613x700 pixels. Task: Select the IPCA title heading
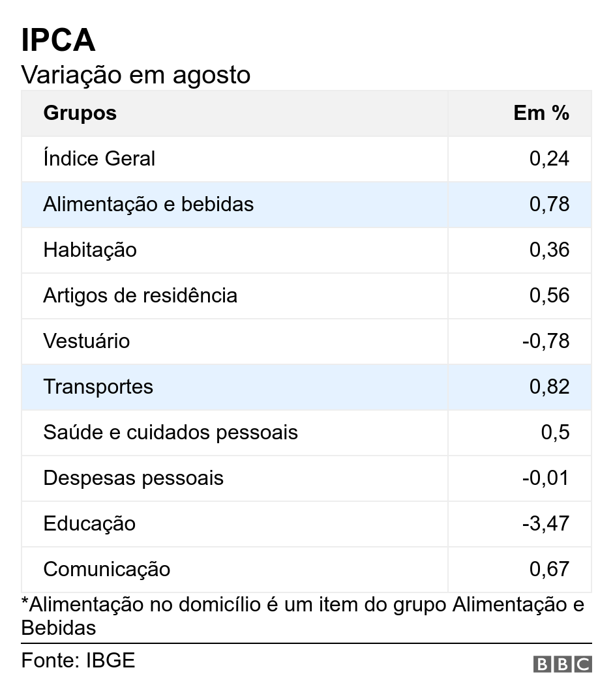tap(58, 40)
